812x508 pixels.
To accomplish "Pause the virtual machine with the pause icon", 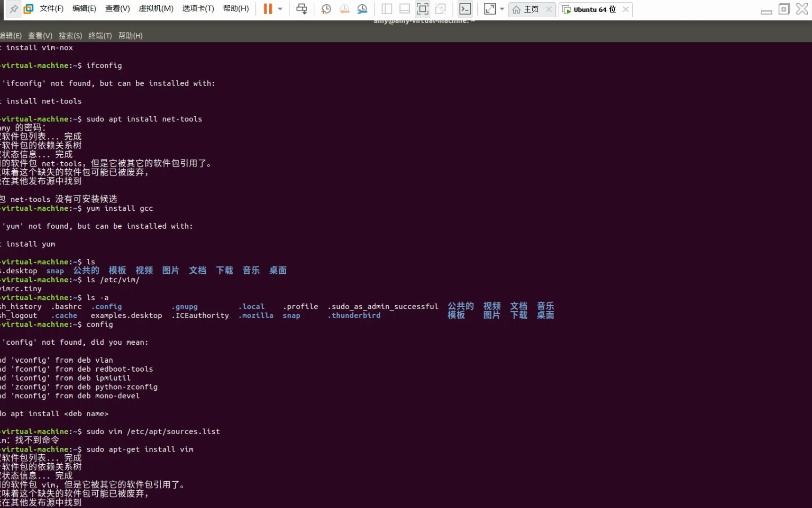I will pos(268,9).
